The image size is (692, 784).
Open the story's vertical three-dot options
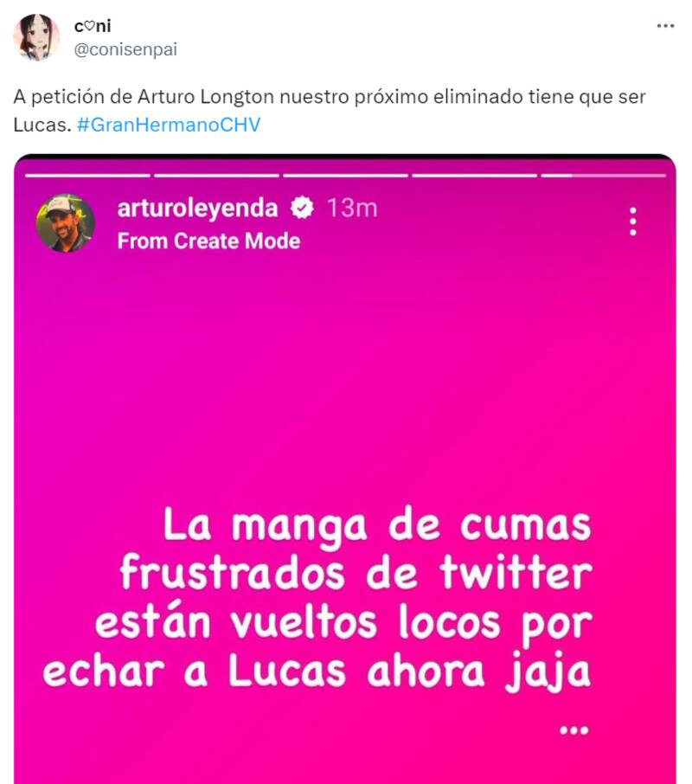[x=633, y=222]
